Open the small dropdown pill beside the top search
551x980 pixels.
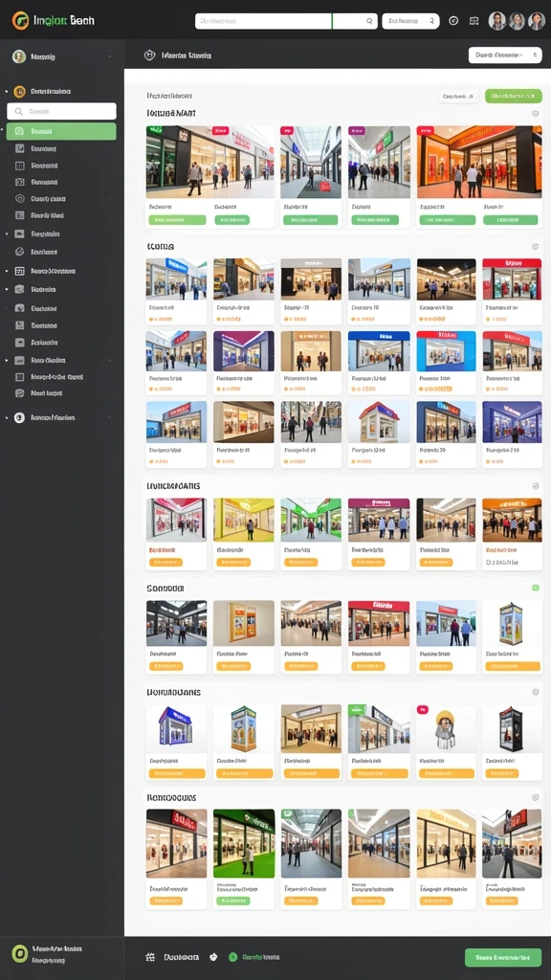click(x=410, y=21)
